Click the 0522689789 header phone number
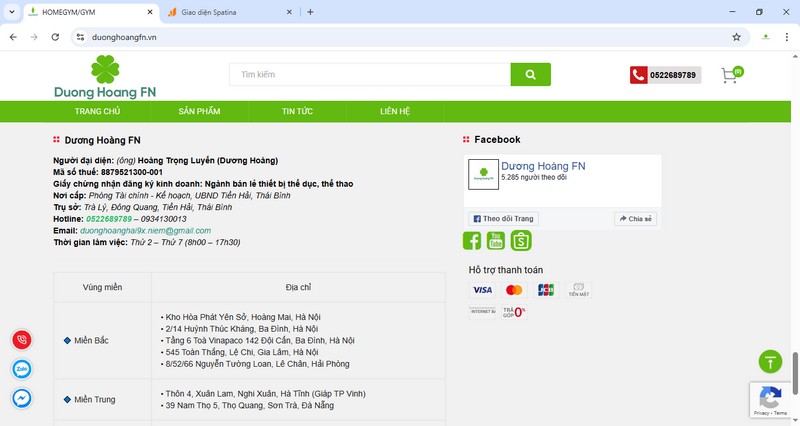This screenshot has height=426, width=800. pyautogui.click(x=673, y=75)
